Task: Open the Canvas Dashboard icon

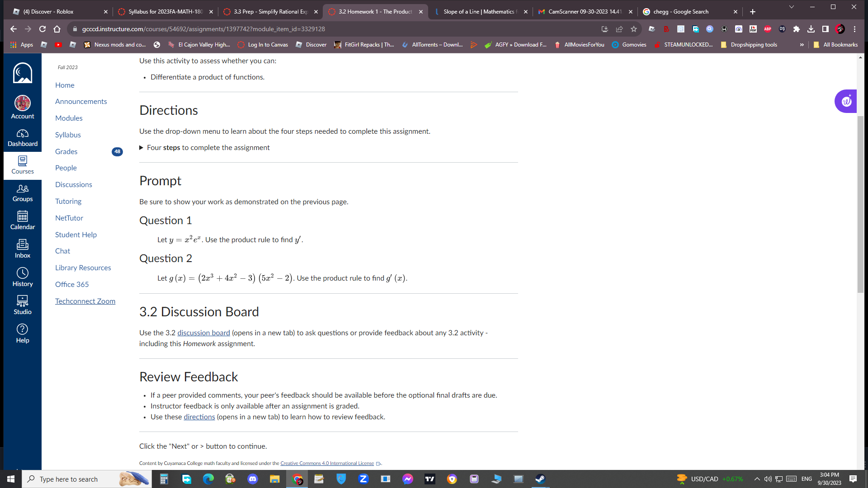Action: click(x=23, y=138)
